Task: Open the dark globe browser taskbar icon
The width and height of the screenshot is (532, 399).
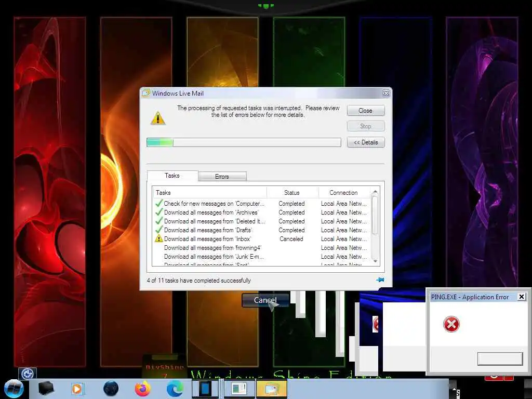Action: pyautogui.click(x=111, y=389)
